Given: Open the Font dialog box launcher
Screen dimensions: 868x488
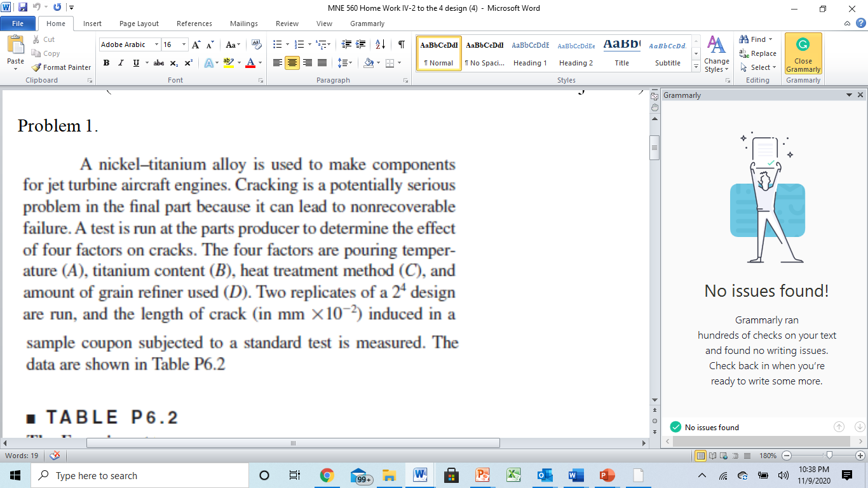Looking at the screenshot, I should pyautogui.click(x=261, y=81).
